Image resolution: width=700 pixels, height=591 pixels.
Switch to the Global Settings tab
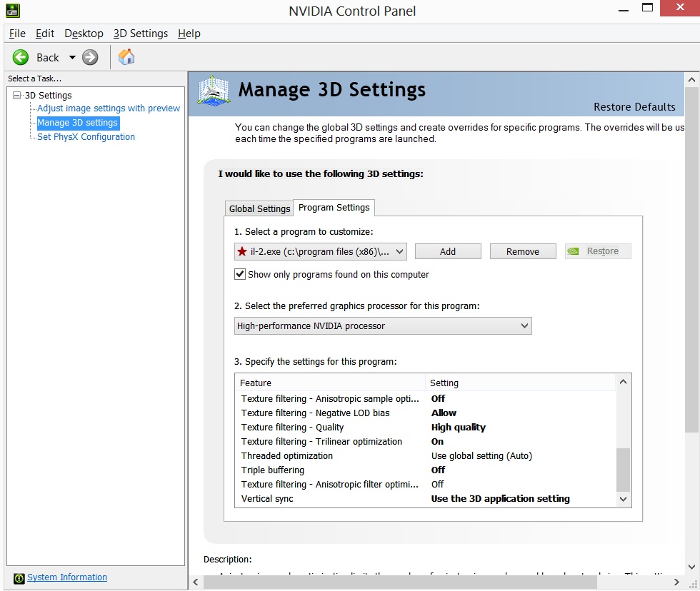[x=259, y=208]
